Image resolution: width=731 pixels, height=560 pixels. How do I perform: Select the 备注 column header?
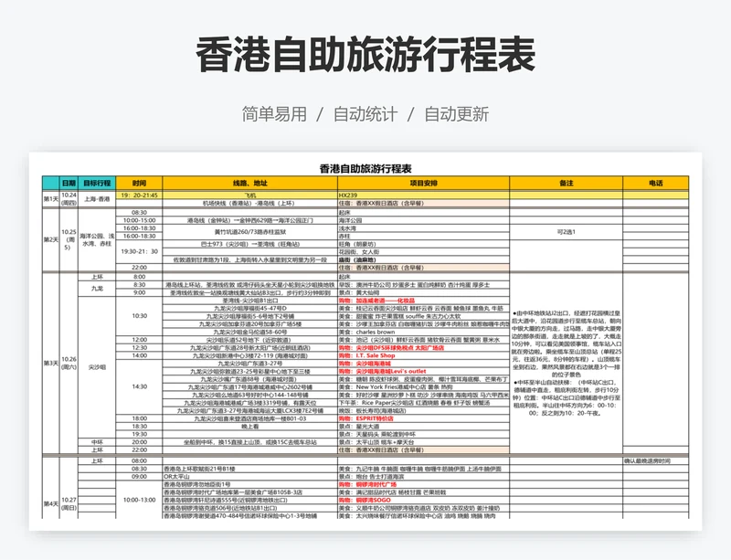point(566,183)
